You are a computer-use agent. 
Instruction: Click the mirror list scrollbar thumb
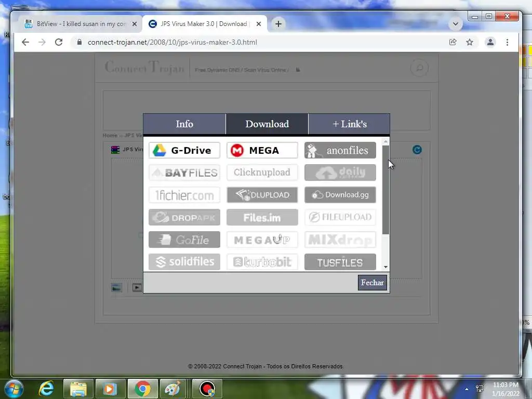[x=385, y=190]
